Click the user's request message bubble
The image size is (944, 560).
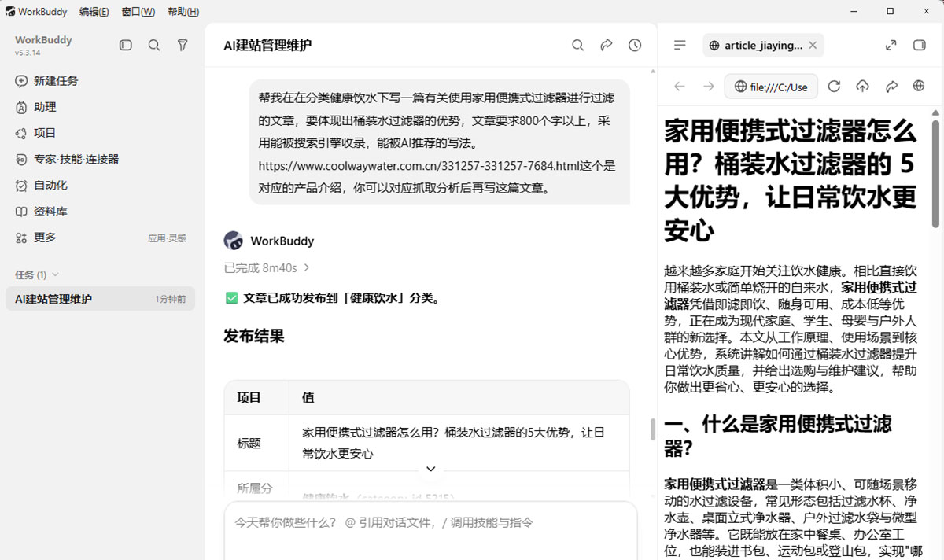(x=440, y=143)
